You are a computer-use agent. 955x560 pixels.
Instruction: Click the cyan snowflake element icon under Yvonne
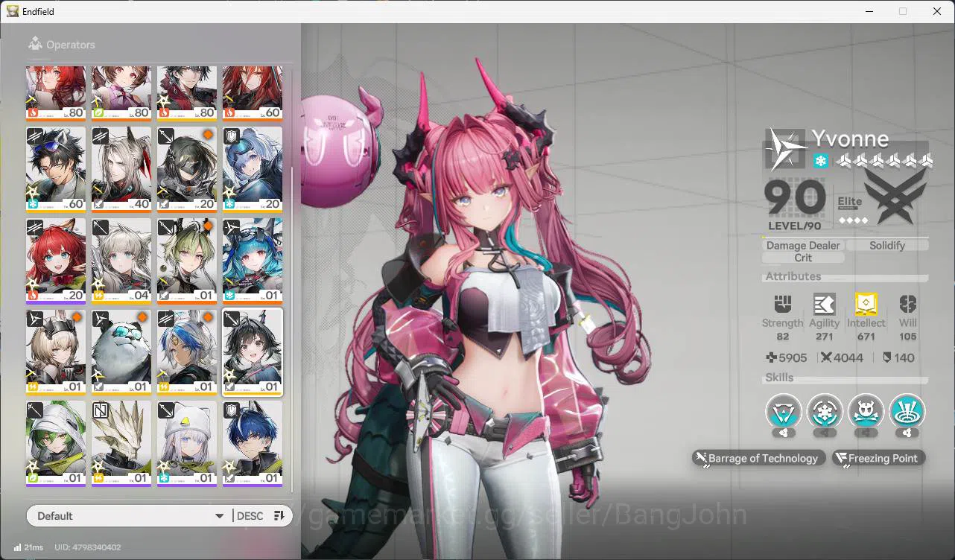coord(820,161)
